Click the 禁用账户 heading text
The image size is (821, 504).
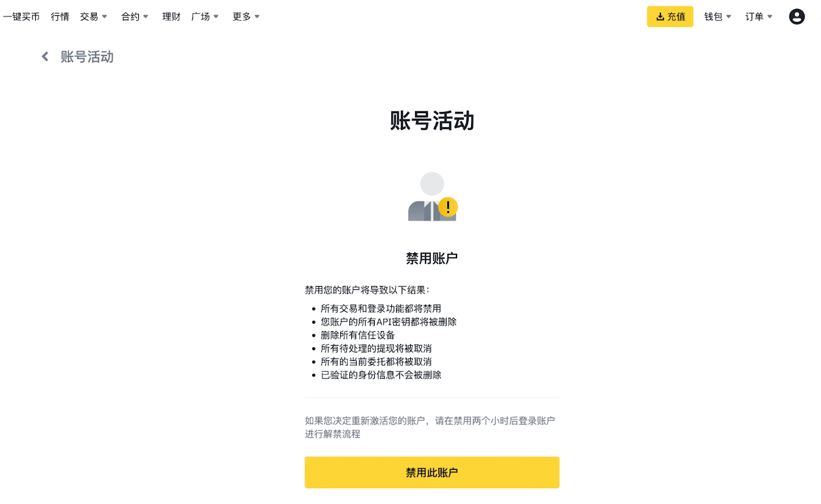click(x=432, y=258)
